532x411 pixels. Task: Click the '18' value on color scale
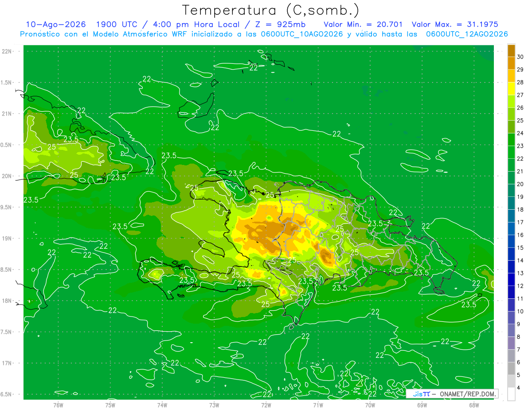point(520,210)
